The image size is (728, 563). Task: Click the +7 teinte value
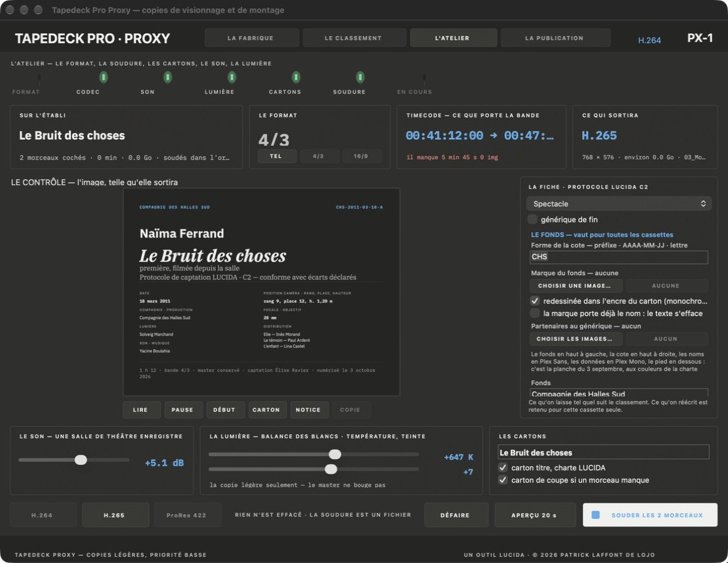[x=468, y=472]
